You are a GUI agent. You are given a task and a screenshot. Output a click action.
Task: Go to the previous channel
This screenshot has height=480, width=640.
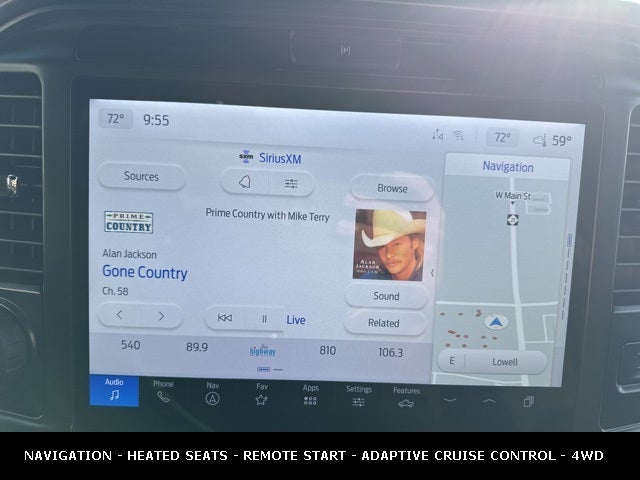(x=120, y=315)
